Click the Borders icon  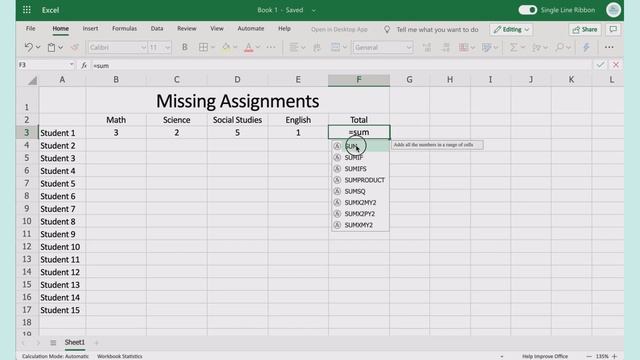pos(203,47)
